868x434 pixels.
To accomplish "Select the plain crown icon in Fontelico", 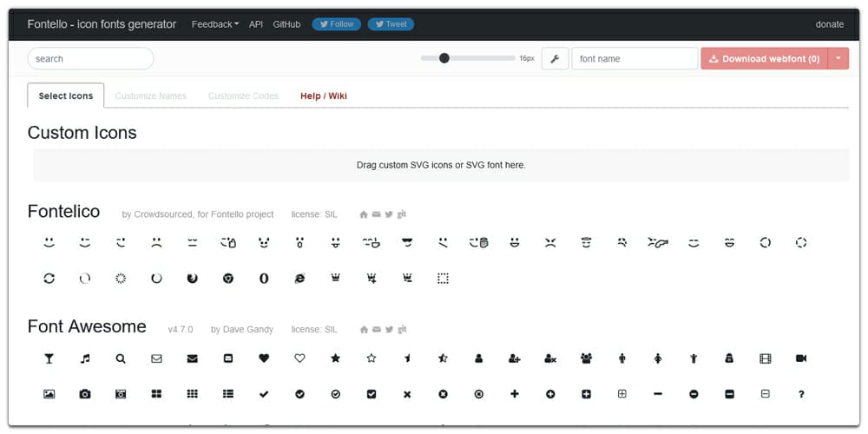I will (x=335, y=278).
